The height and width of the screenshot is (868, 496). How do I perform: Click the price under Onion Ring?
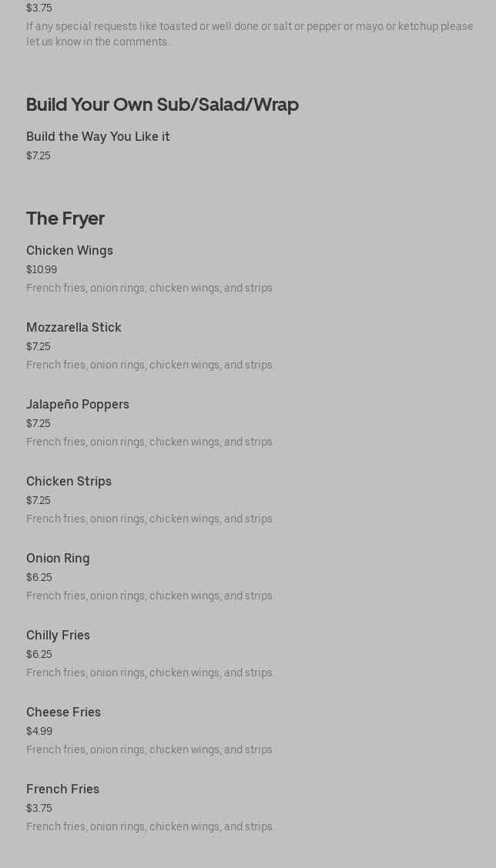[x=39, y=578]
